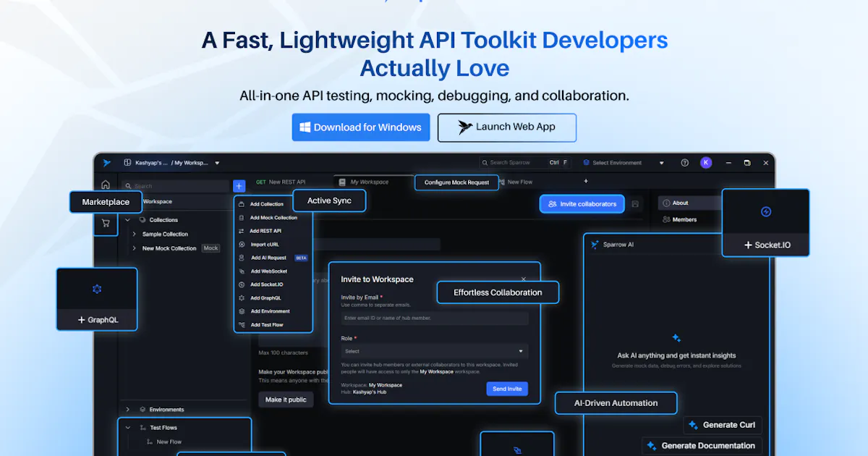Viewport: 868px width, 456px height.
Task: Switch to the New Flow tab
Action: [x=515, y=182]
